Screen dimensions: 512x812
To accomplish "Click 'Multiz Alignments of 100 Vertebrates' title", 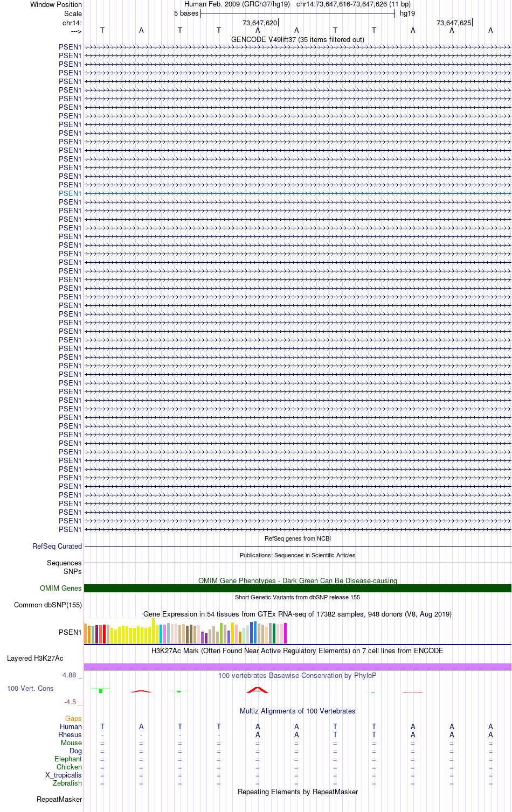I will click(297, 711).
